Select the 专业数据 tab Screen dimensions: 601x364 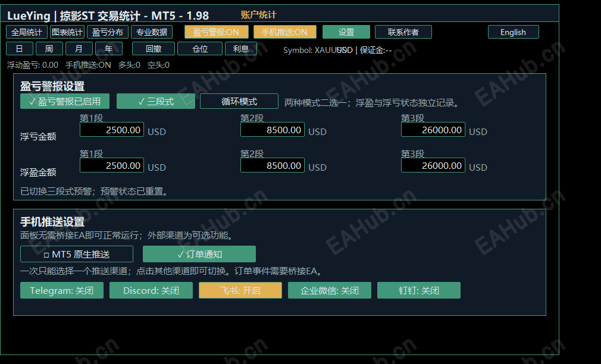[x=152, y=32]
